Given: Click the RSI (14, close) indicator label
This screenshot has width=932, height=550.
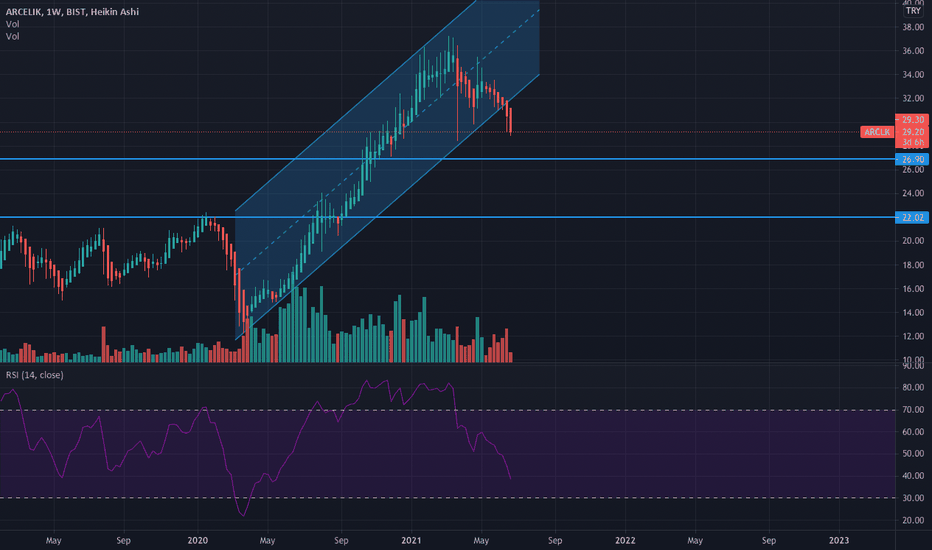Looking at the screenshot, I should click(34, 375).
